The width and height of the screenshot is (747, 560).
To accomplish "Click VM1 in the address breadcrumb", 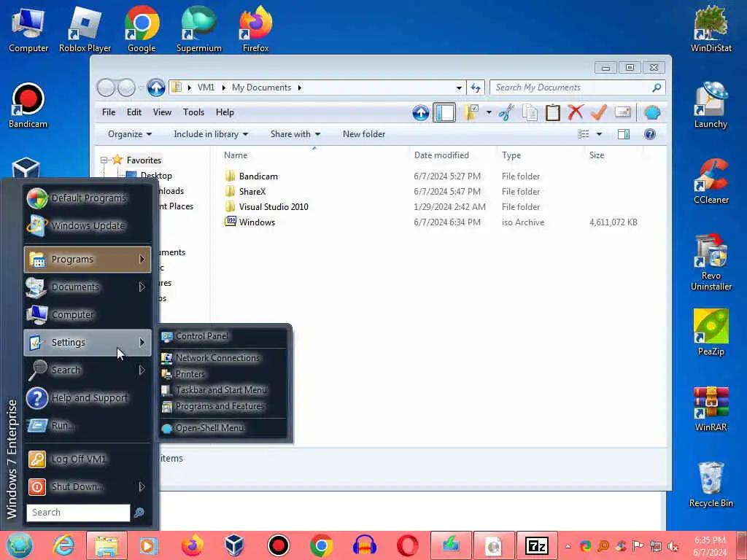I will coord(206,87).
